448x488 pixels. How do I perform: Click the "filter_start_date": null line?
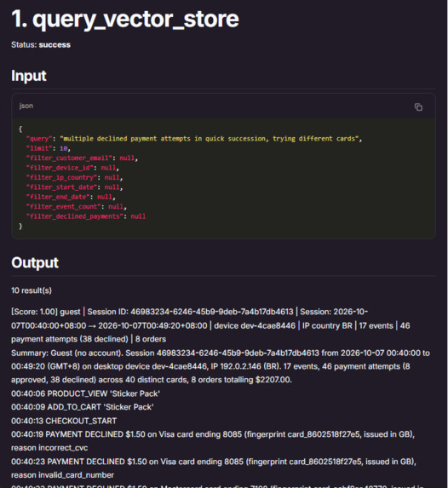74,187
